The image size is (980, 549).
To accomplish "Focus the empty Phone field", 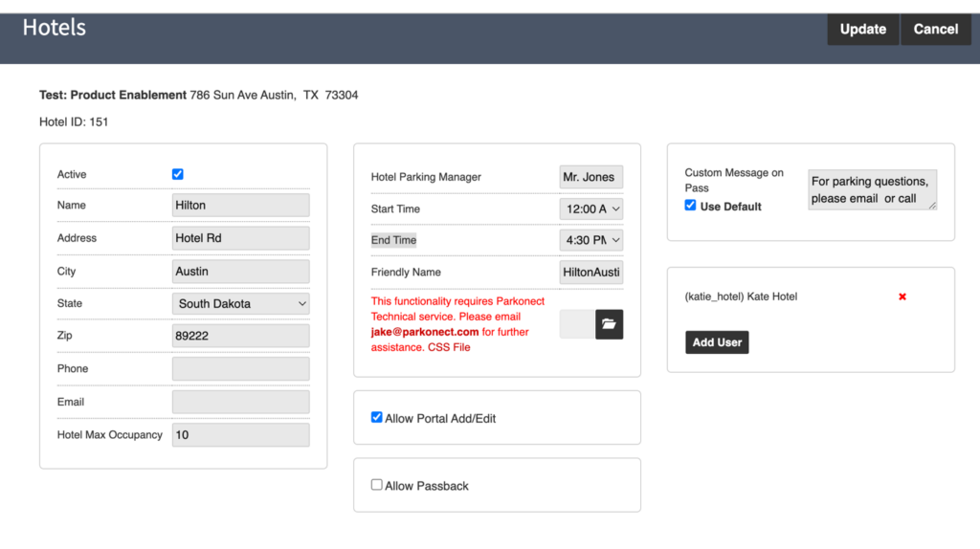I will [x=241, y=369].
